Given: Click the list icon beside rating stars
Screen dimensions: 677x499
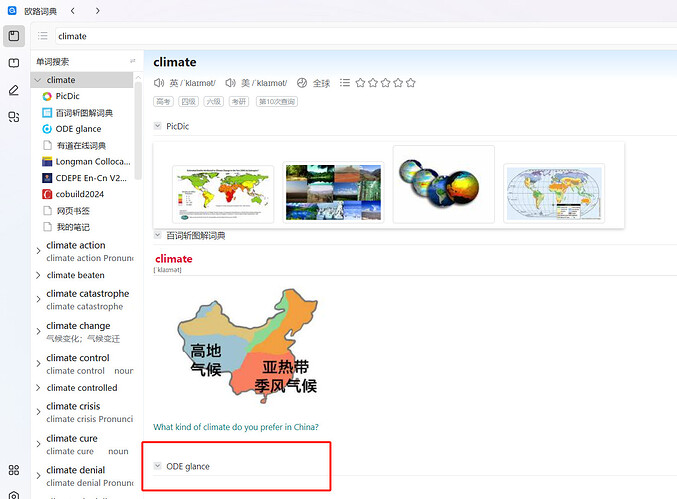Looking at the screenshot, I should [345, 83].
